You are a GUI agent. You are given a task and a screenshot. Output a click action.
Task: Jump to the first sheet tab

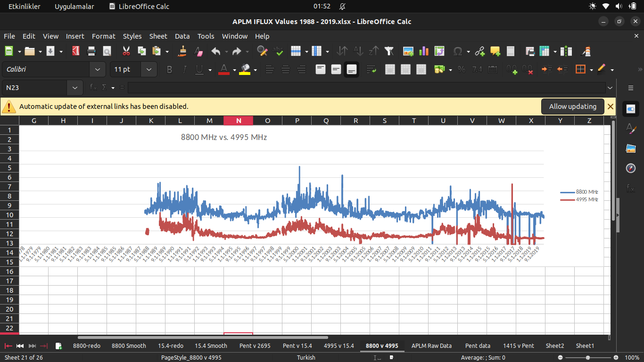(x=8, y=346)
